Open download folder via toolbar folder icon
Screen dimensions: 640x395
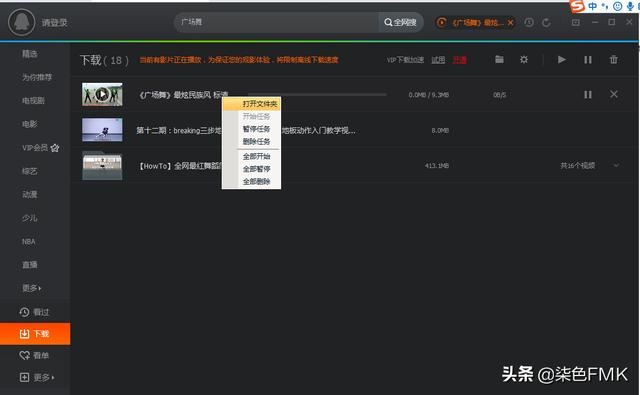499,60
